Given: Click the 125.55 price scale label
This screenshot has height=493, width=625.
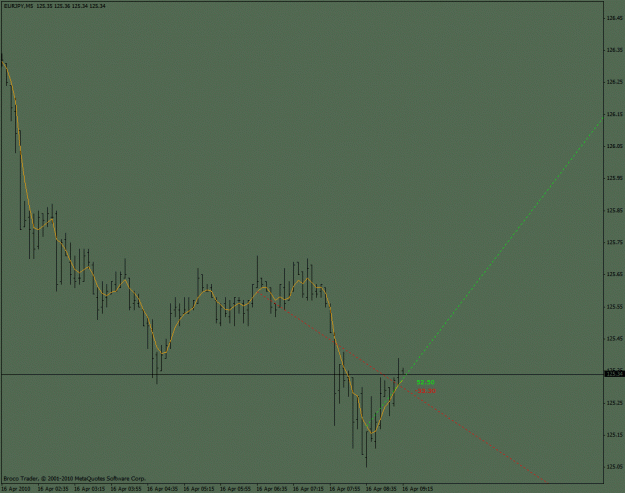Looking at the screenshot, I should [614, 306].
